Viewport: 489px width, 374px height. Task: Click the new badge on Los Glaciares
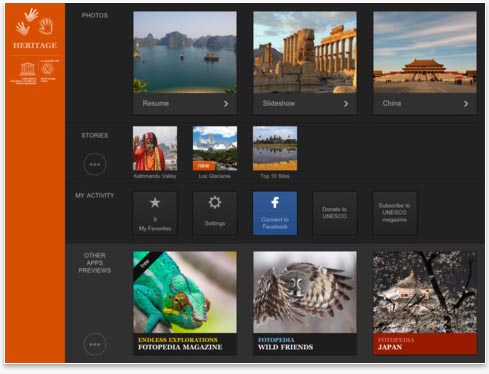(204, 166)
